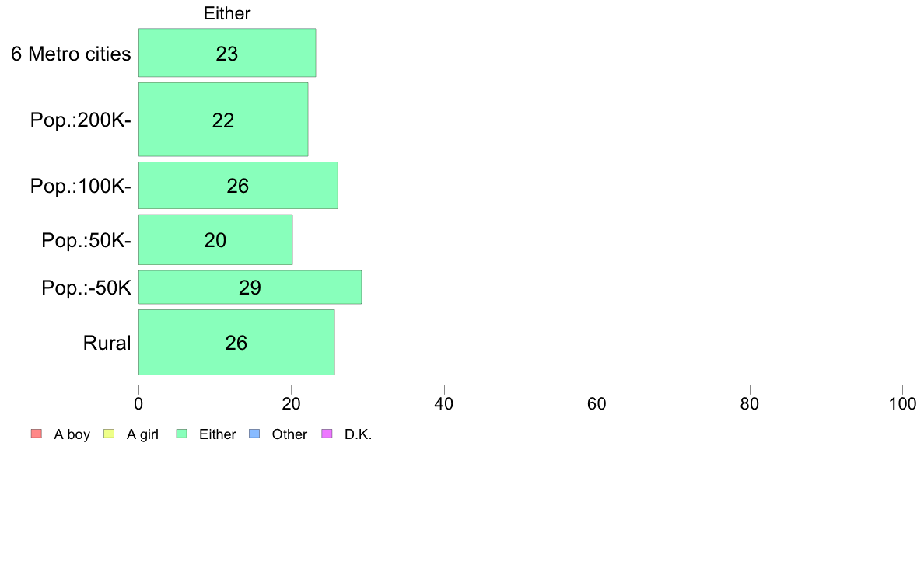This screenshot has width=924, height=572.
Task: Click the Rural category label
Action: [107, 343]
